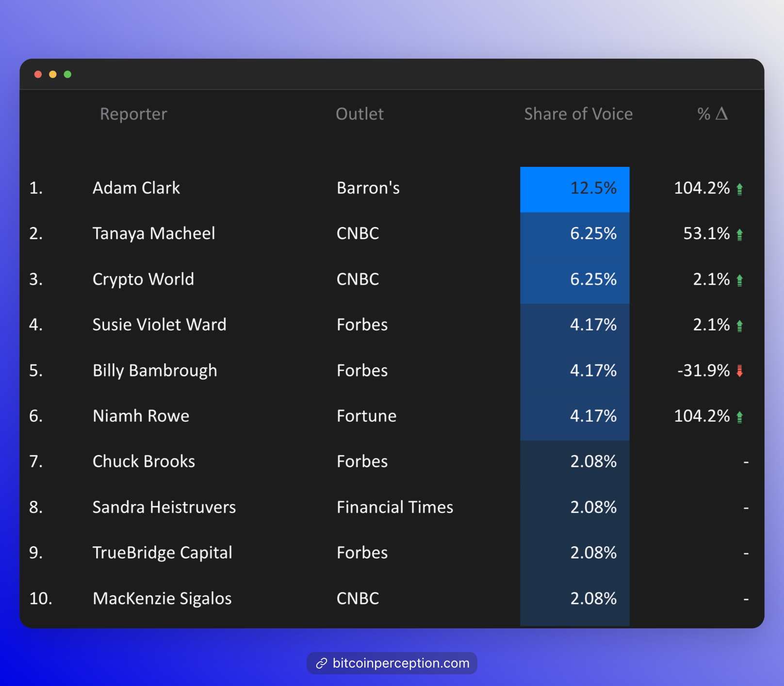Click up arrow in Susie Violet Ward row
Viewport: 784px width, 686px height.
739,326
